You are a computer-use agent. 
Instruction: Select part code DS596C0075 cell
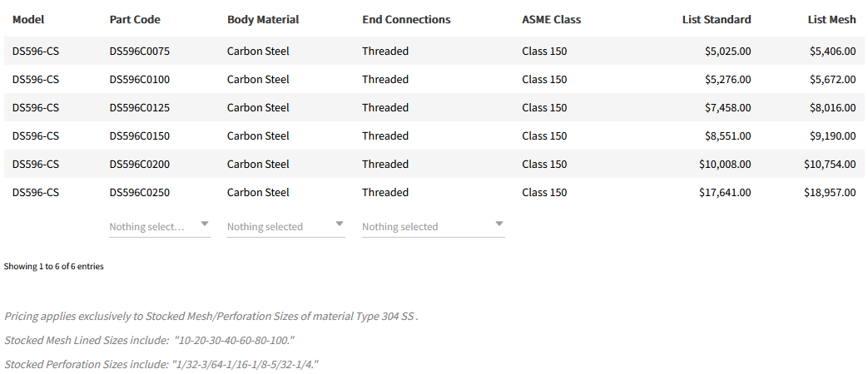[140, 51]
